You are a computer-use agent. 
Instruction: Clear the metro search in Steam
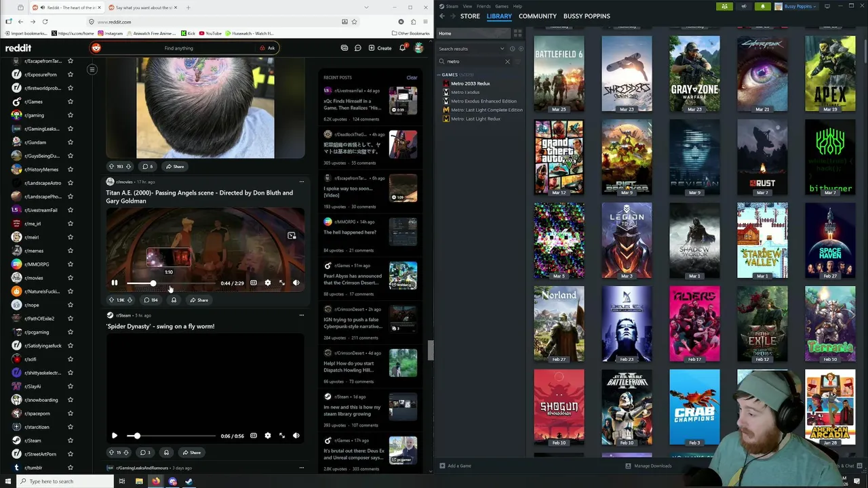[x=507, y=62]
